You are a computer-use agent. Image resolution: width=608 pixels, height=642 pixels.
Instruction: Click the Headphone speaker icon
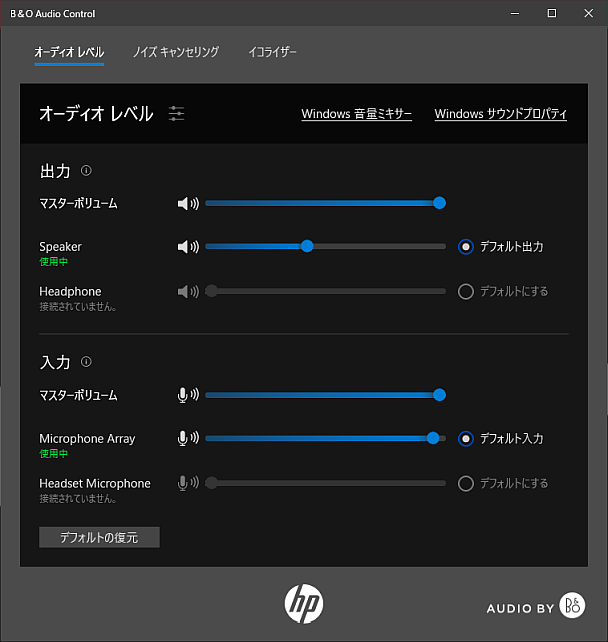pos(188,292)
